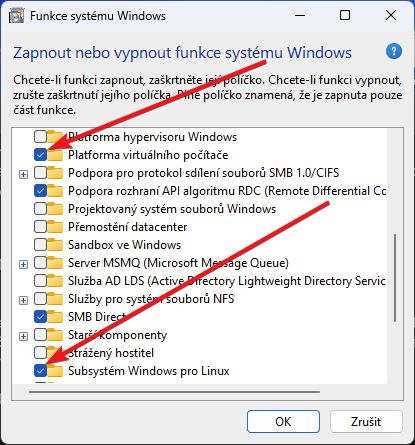Enable the Sandbox ve Windows checkbox

[x=40, y=245]
